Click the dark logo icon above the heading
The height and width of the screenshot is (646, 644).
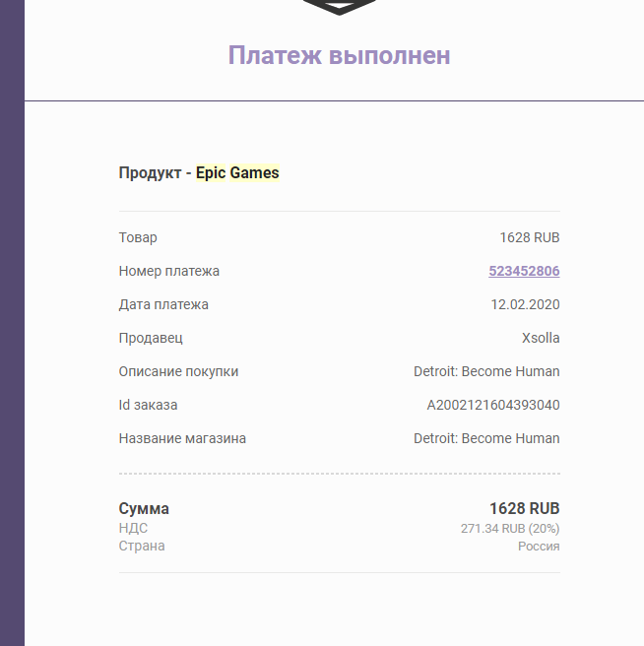[x=339, y=8]
